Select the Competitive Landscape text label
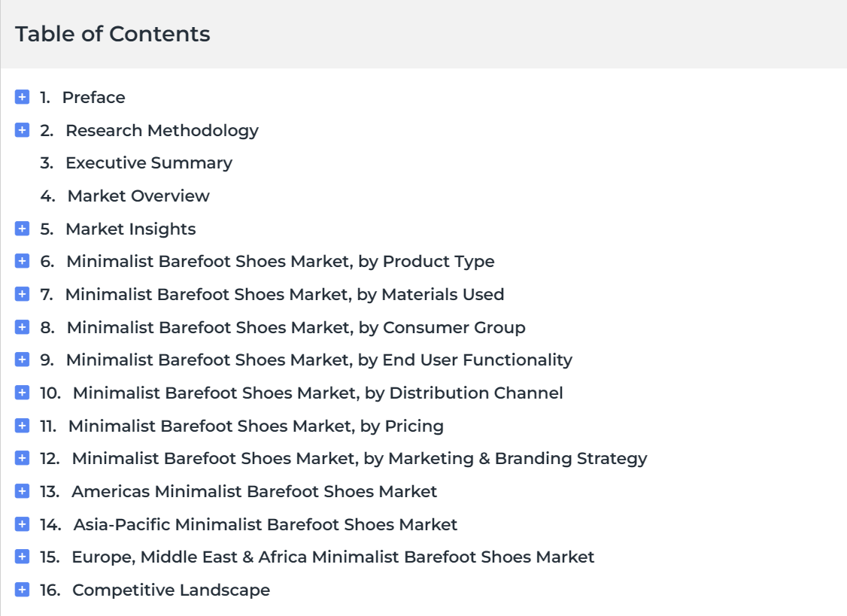The image size is (847, 616). click(x=171, y=590)
